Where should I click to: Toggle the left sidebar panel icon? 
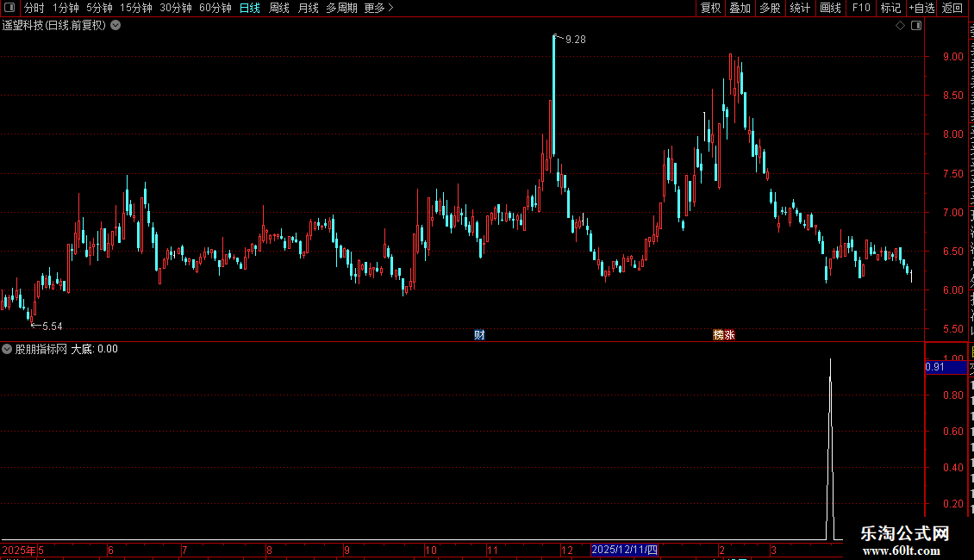[9, 8]
